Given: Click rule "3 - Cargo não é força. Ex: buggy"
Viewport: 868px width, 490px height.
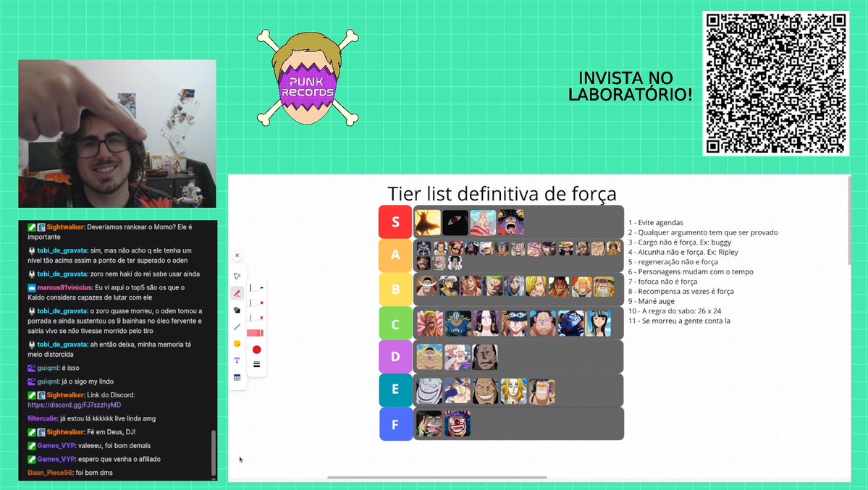Looking at the screenshot, I should pos(679,242).
